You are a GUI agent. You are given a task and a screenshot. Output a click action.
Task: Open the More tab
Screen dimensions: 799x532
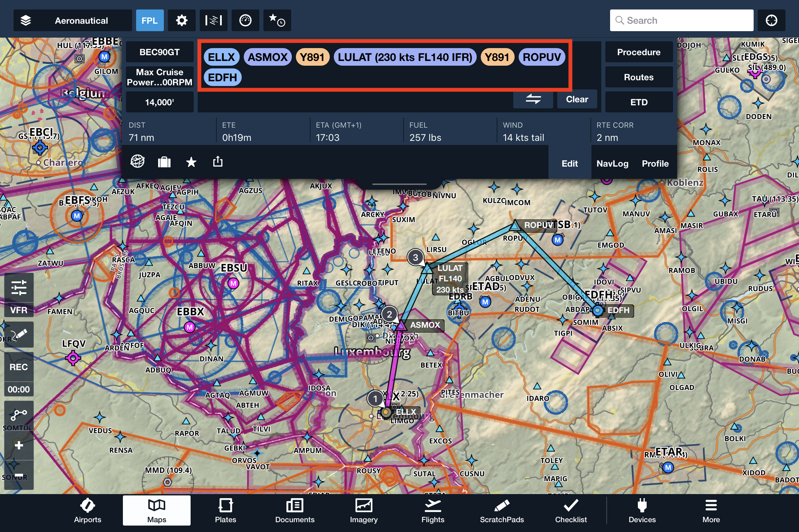click(x=711, y=511)
